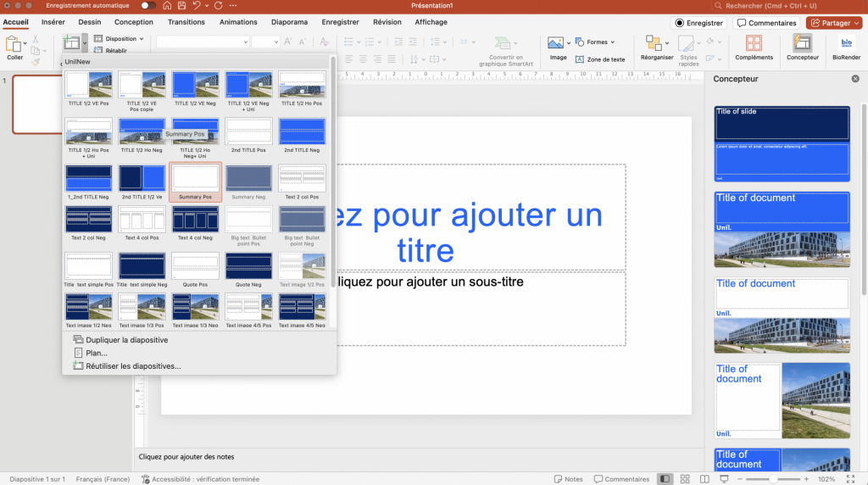Open the Transitions ribbon tab
This screenshot has height=485, width=868.
pos(186,22)
